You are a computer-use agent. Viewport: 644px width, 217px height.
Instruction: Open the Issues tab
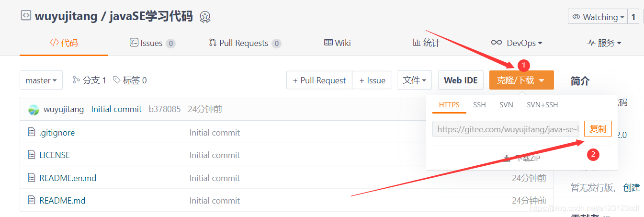pos(152,43)
